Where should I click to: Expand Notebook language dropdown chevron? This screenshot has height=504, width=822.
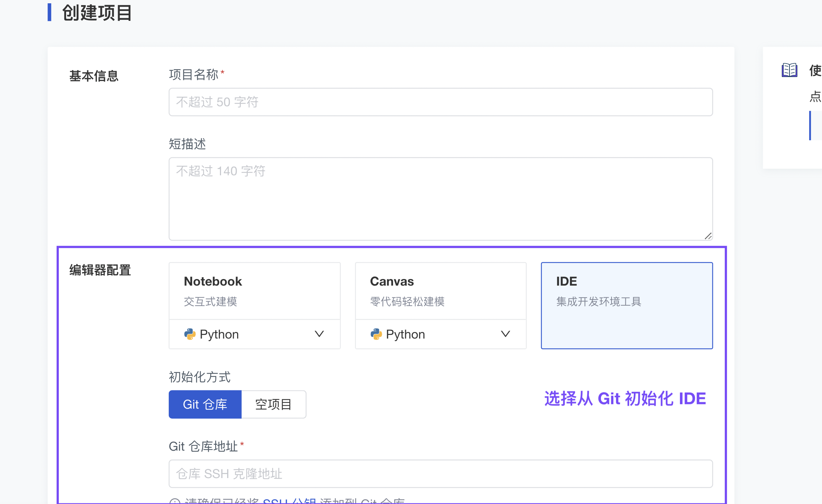point(319,334)
